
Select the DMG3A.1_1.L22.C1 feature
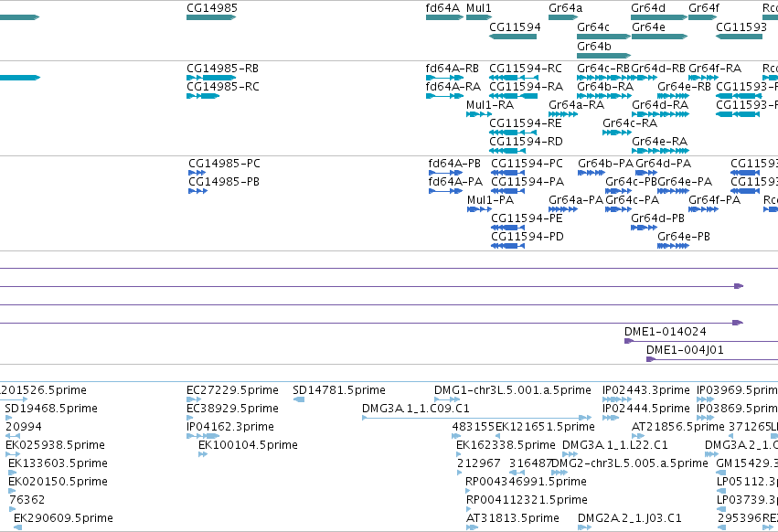(x=570, y=454)
